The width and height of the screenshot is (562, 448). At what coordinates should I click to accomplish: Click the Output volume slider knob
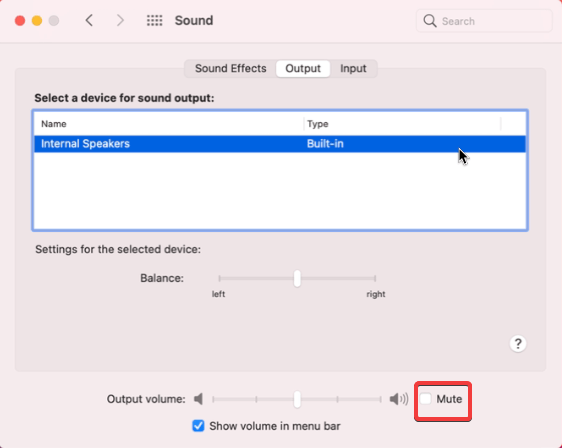click(x=297, y=399)
